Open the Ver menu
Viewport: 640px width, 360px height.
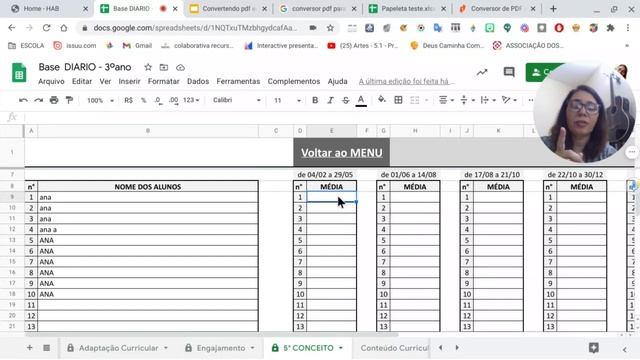pyautogui.click(x=105, y=81)
